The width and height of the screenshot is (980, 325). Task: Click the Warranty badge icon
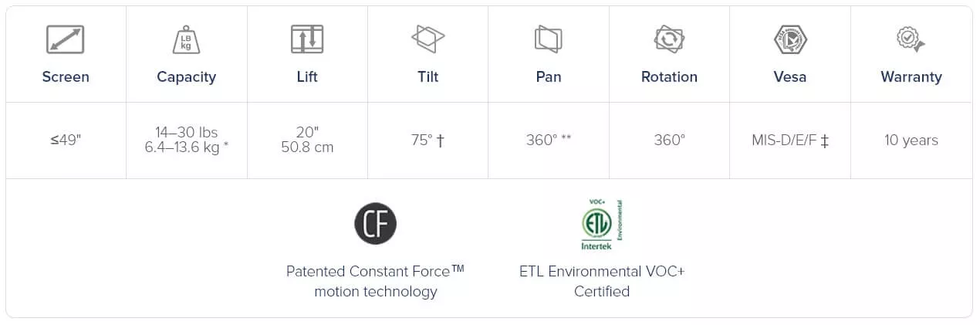click(911, 39)
